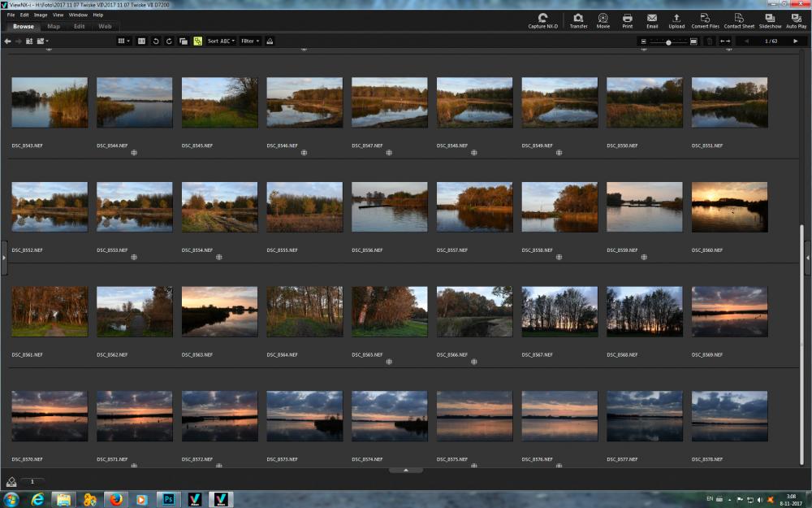
Task: Open the Image menu
Action: [x=41, y=15]
